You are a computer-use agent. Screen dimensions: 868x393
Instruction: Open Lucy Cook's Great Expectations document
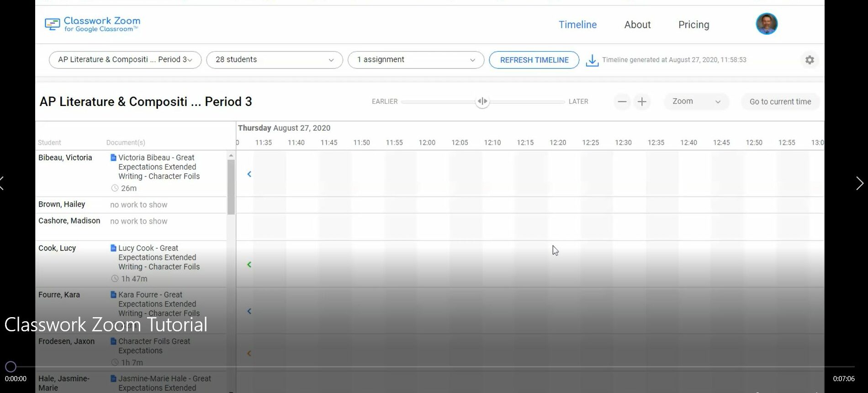click(x=159, y=257)
